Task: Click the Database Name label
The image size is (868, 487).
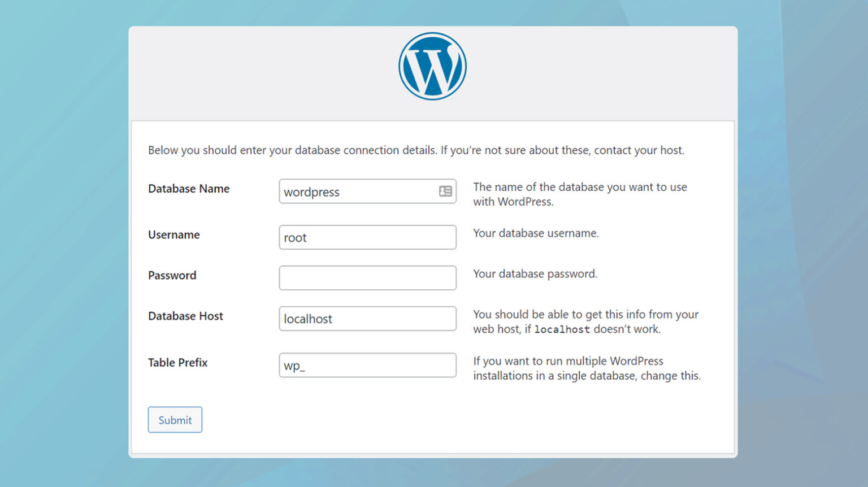Action: [x=189, y=189]
